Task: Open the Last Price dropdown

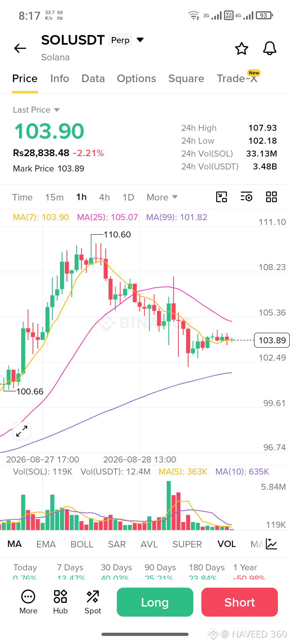Action: [36, 110]
